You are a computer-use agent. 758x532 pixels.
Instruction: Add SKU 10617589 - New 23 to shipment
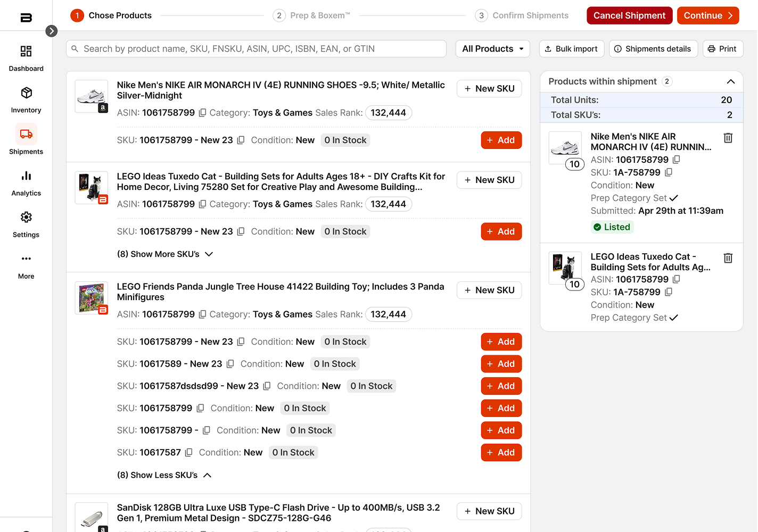pos(501,364)
